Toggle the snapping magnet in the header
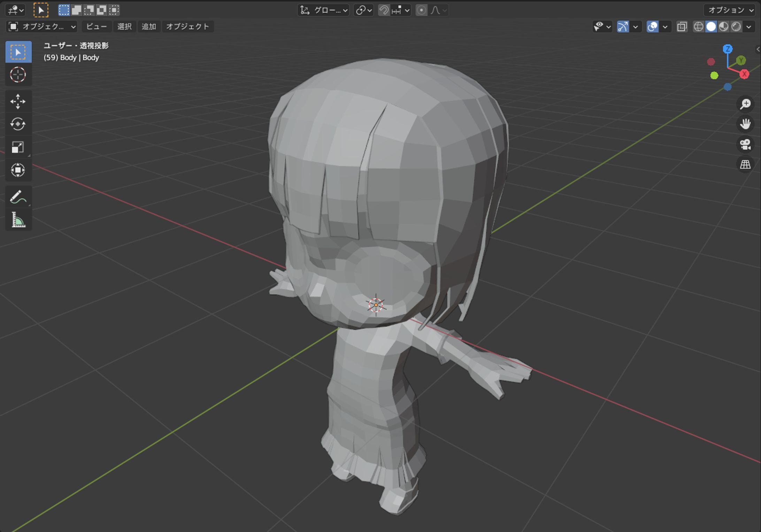This screenshot has height=532, width=761. 384,10
